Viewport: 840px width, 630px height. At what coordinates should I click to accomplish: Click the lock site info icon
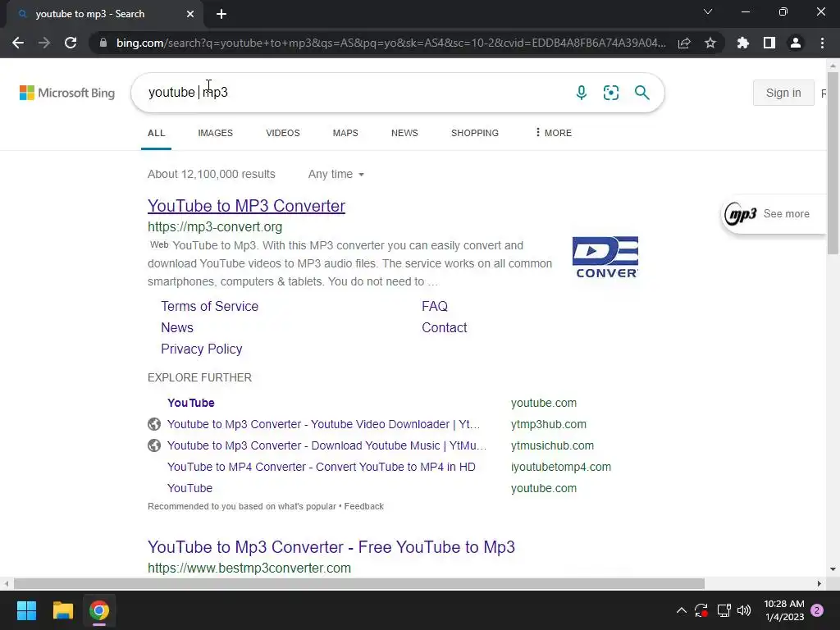point(103,43)
